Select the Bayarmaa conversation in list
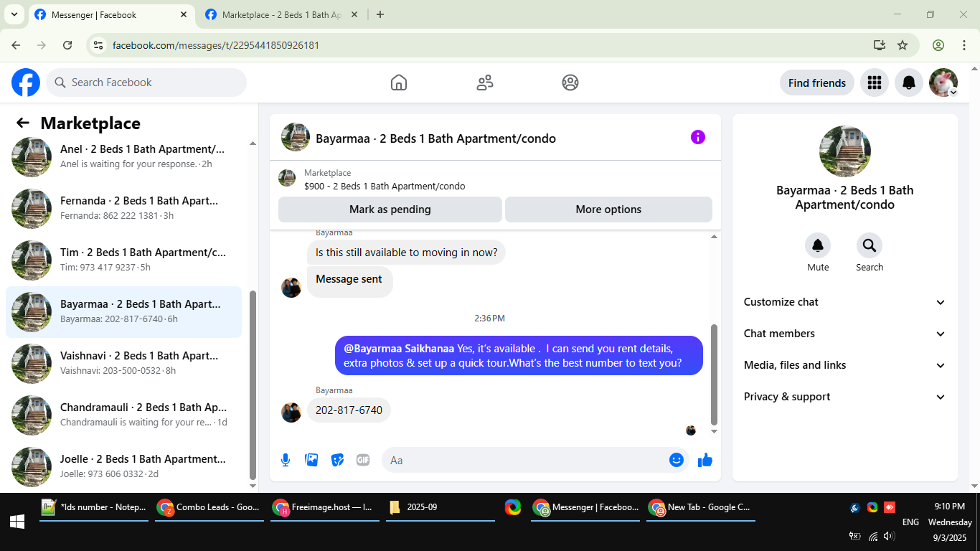This screenshot has height=551, width=980. pyautogui.click(x=123, y=311)
